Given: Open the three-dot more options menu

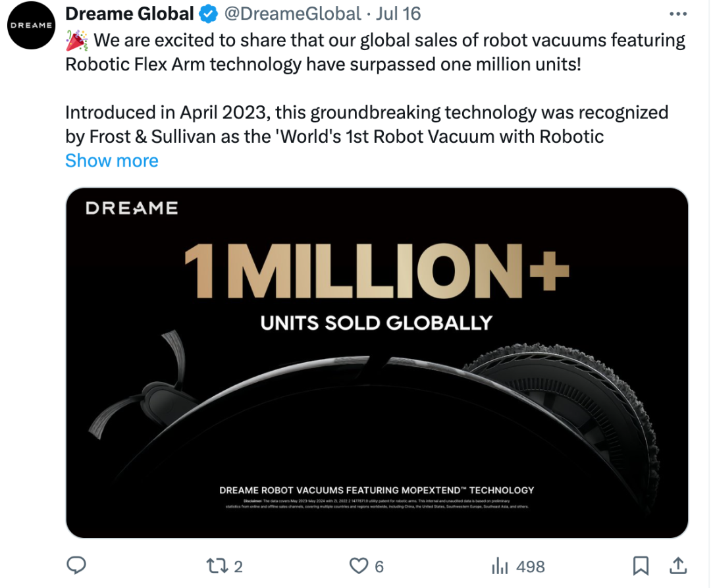Looking at the screenshot, I should click(678, 14).
